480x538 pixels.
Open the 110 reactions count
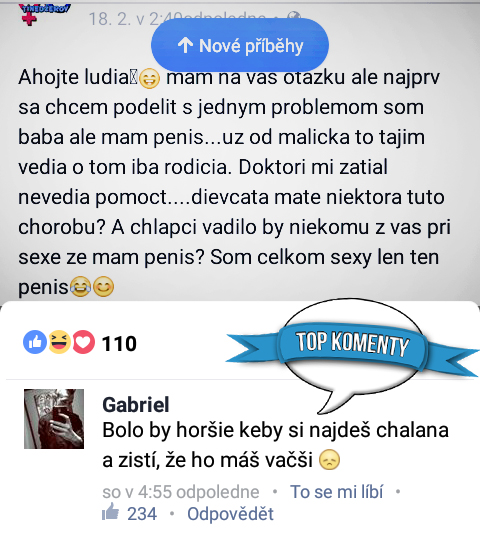[x=119, y=343]
